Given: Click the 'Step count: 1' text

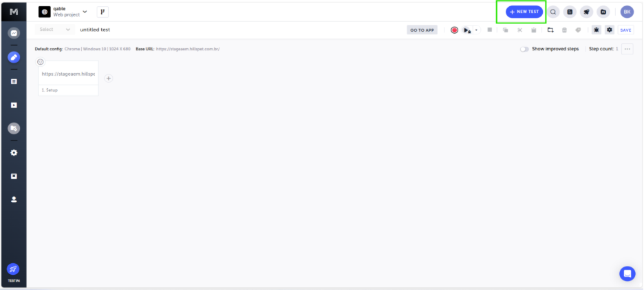Looking at the screenshot, I should coord(603,49).
